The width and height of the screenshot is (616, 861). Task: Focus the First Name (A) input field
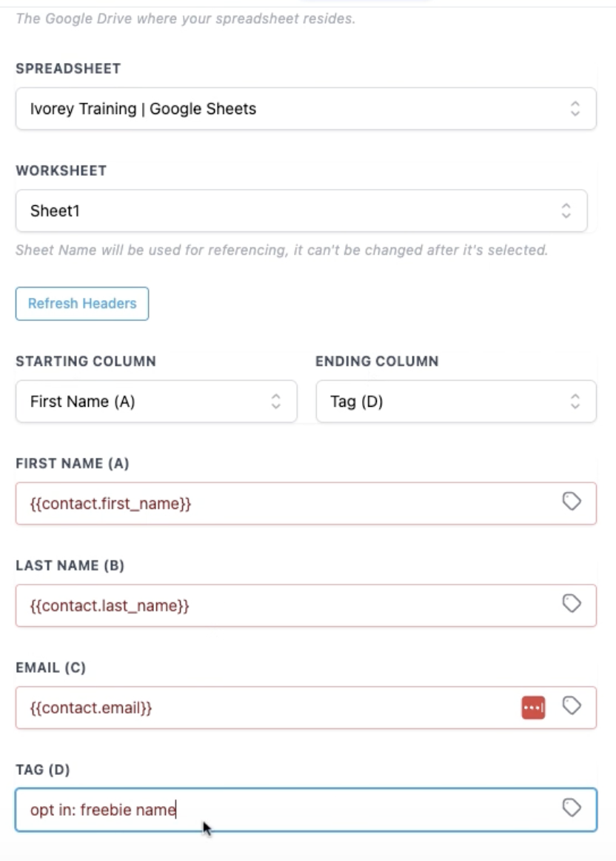coord(281,504)
